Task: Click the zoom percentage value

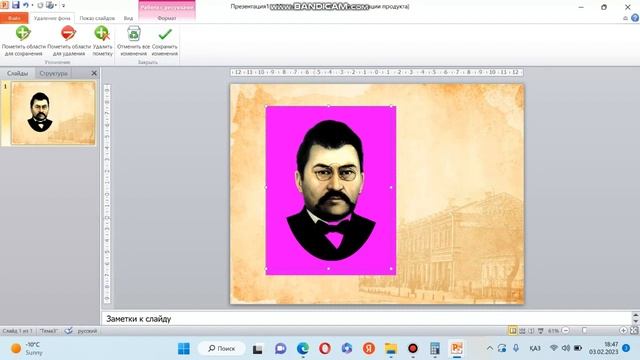Action: [x=553, y=331]
